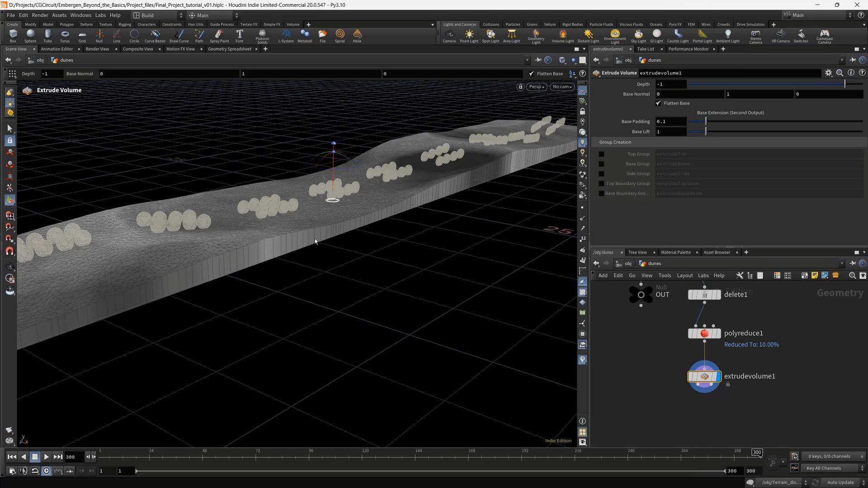Click the polyreduce1 node icon
The image size is (868, 488).
tap(704, 333)
